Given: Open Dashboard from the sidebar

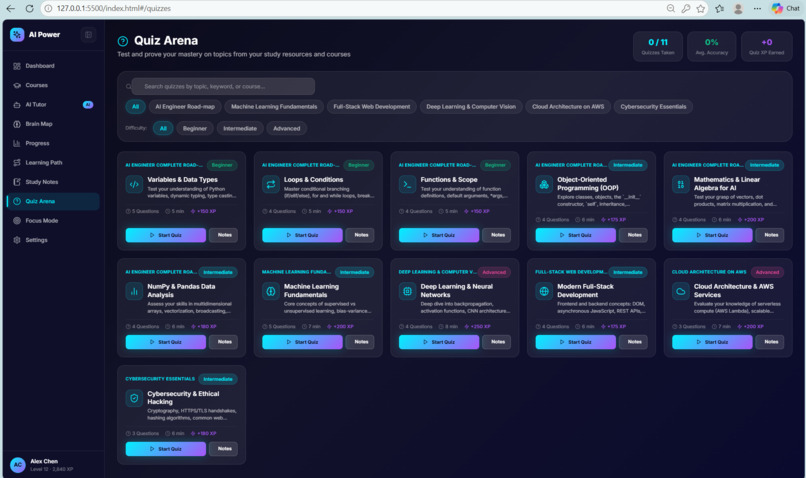Looking at the screenshot, I should [53, 66].
